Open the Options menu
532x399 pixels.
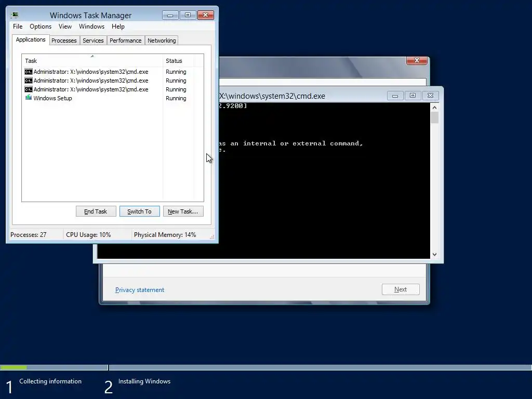coord(41,26)
